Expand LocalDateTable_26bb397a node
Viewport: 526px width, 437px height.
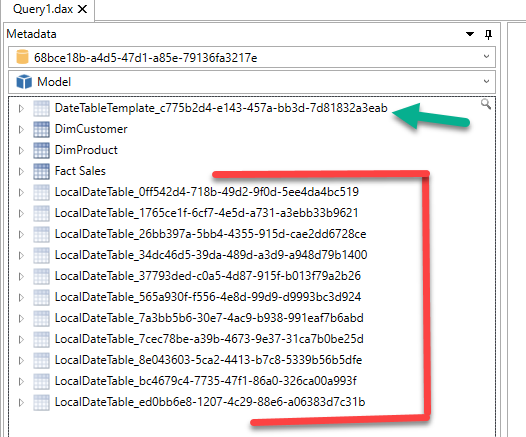[x=21, y=234]
